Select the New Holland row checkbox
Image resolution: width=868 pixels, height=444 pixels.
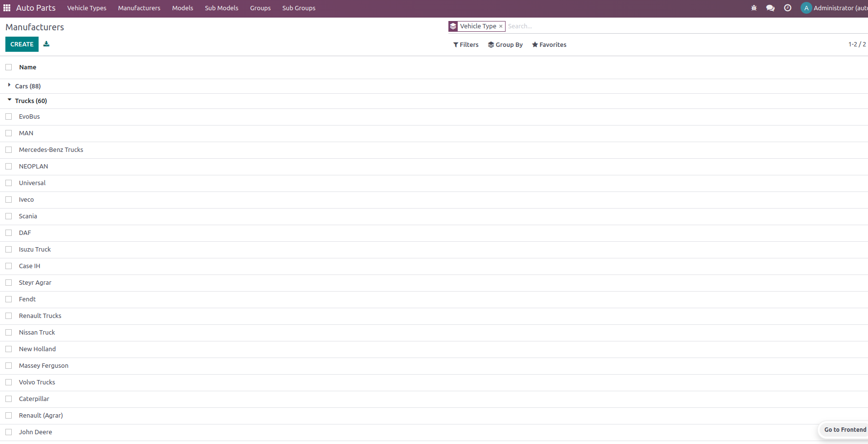9,349
